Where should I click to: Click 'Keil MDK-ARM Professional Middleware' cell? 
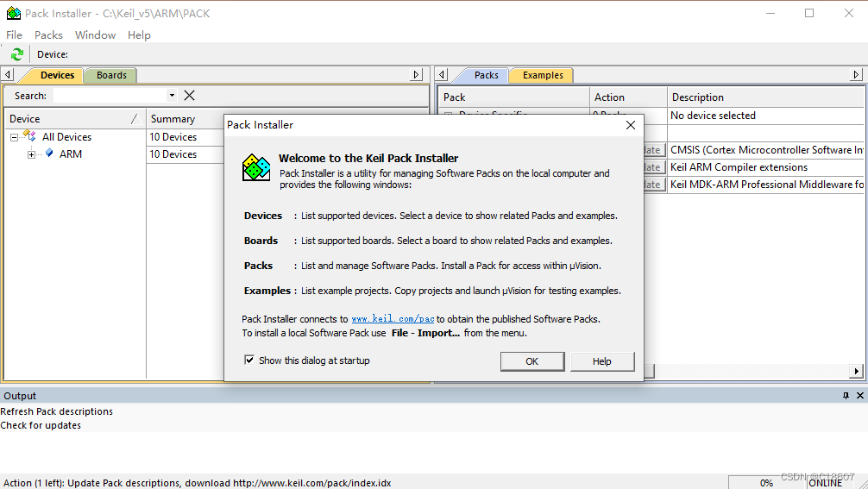765,185
